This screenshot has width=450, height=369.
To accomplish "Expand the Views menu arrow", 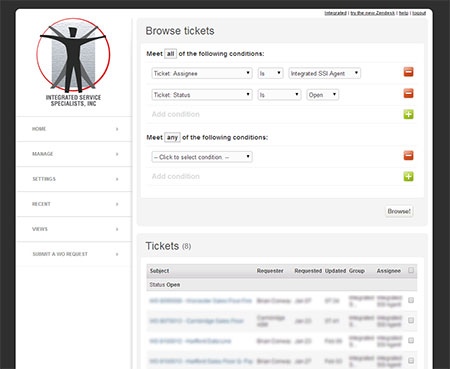I will [117, 229].
